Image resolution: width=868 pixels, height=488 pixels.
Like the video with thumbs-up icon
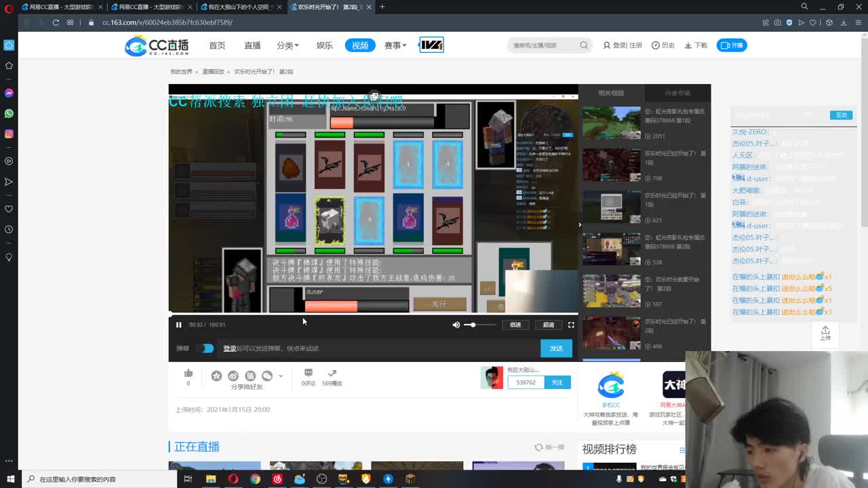click(x=189, y=373)
